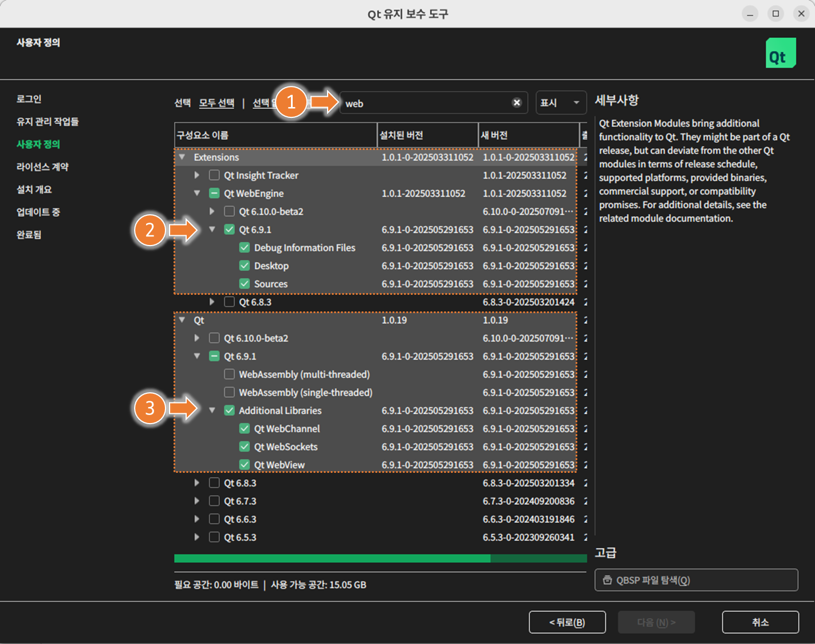Sort by 설치된 버전 column header
This screenshot has width=815, height=644.
(x=427, y=135)
